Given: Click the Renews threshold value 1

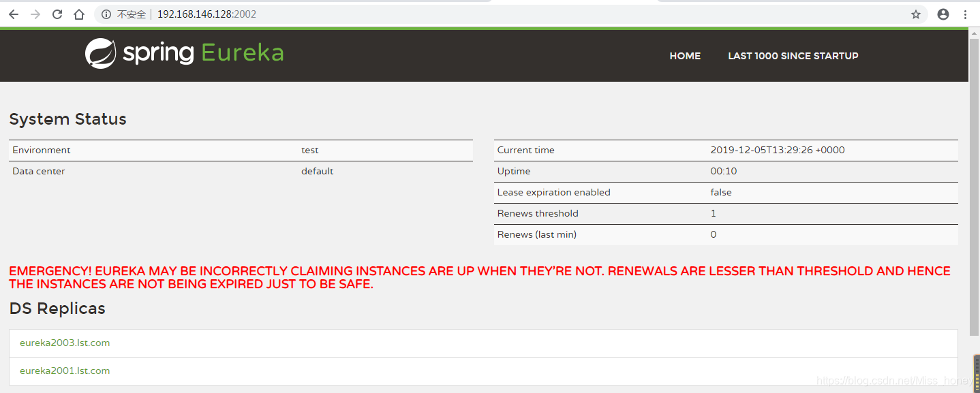Looking at the screenshot, I should (714, 214).
